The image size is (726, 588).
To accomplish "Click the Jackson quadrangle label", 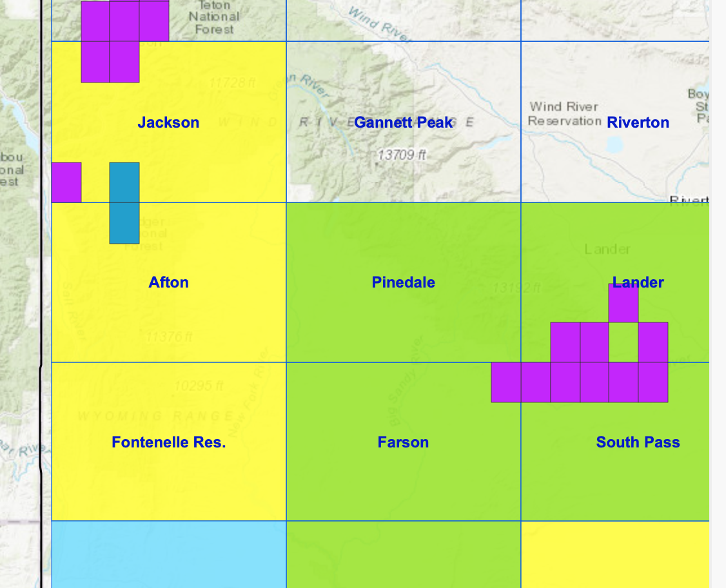I will (168, 122).
